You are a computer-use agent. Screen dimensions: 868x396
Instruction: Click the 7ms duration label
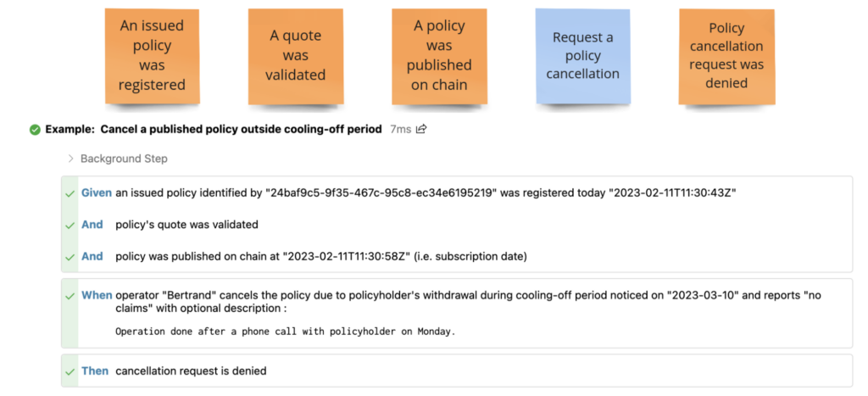click(399, 130)
